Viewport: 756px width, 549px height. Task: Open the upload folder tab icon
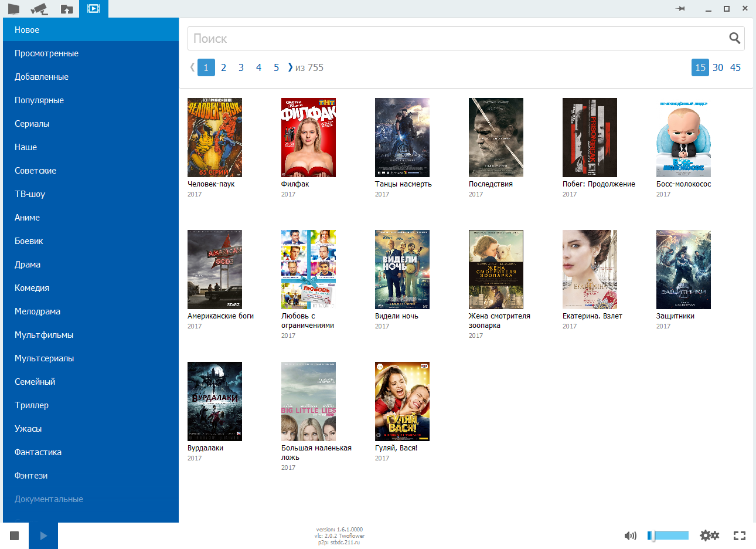pos(67,9)
